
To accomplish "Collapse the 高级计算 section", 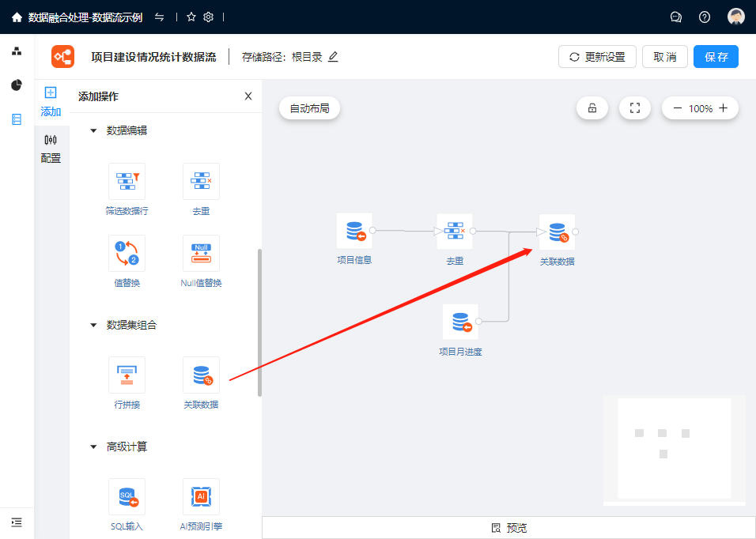I will [93, 447].
